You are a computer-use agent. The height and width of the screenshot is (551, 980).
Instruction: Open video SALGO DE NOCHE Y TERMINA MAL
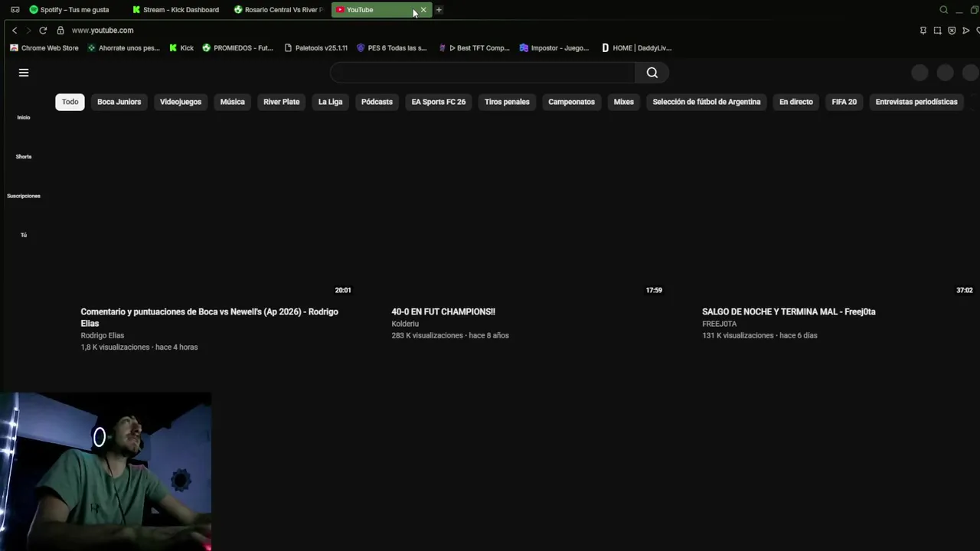coord(789,311)
